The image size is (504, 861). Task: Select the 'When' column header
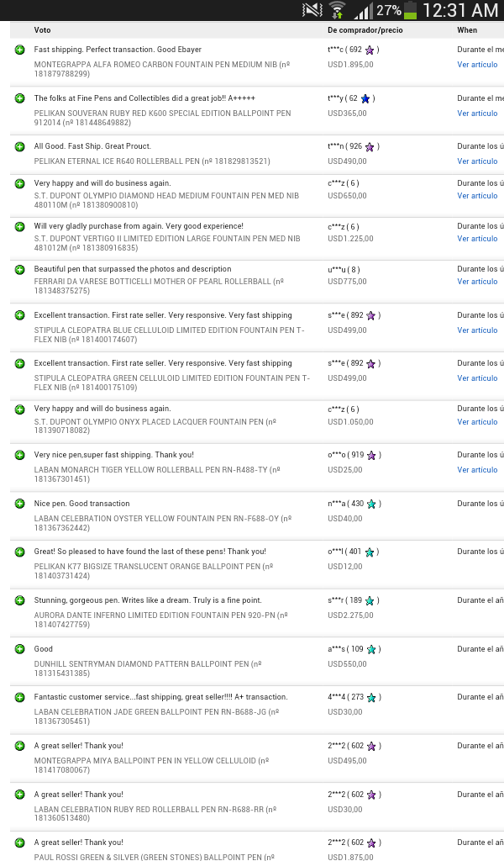[467, 30]
